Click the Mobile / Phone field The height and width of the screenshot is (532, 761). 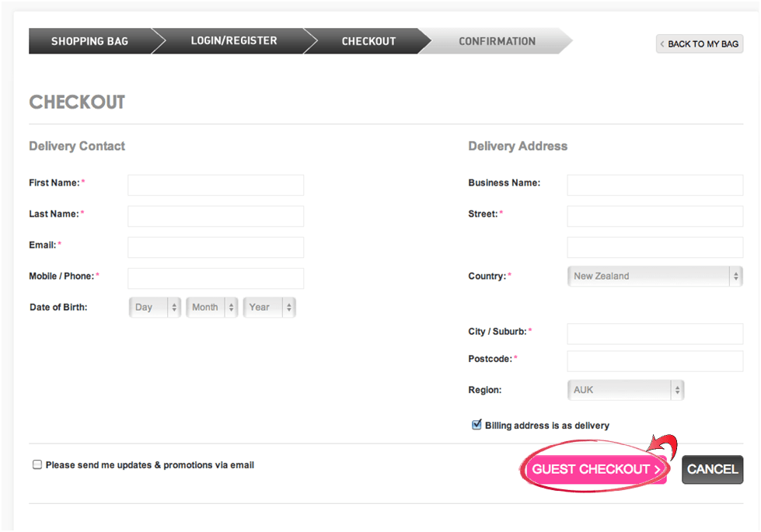(x=215, y=278)
